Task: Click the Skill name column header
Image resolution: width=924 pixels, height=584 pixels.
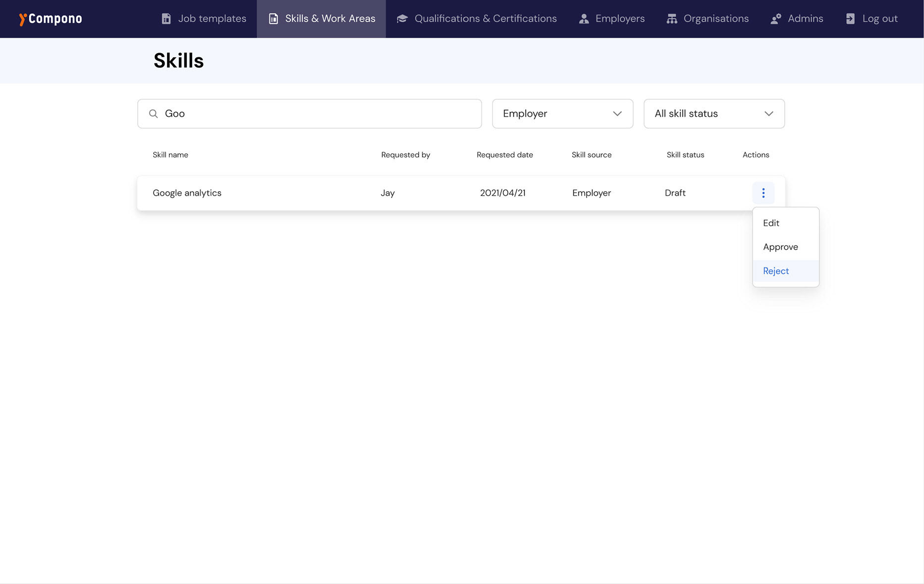Action: tap(170, 155)
